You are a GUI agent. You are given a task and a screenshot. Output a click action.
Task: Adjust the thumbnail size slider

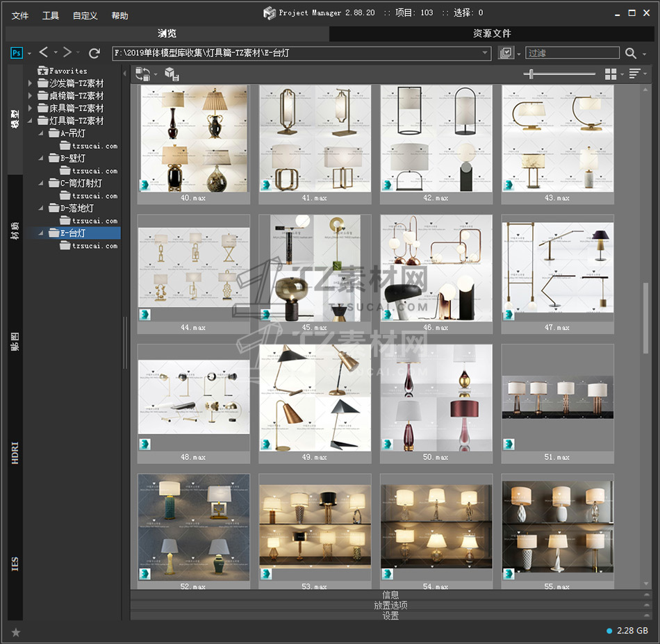[x=531, y=74]
